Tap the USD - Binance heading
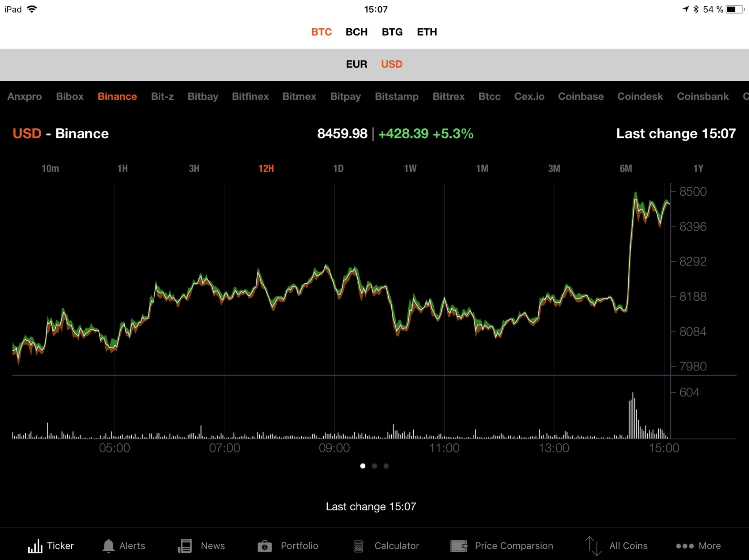 (61, 134)
